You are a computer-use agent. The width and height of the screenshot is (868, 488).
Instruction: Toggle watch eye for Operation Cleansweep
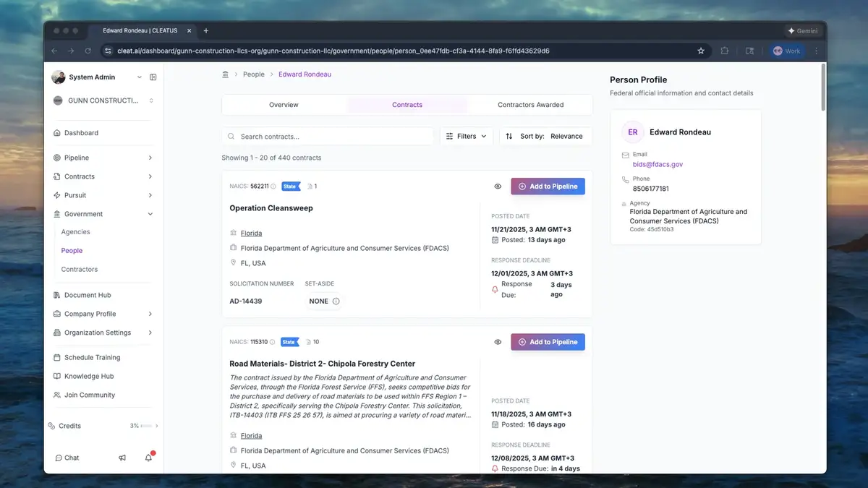pos(498,187)
